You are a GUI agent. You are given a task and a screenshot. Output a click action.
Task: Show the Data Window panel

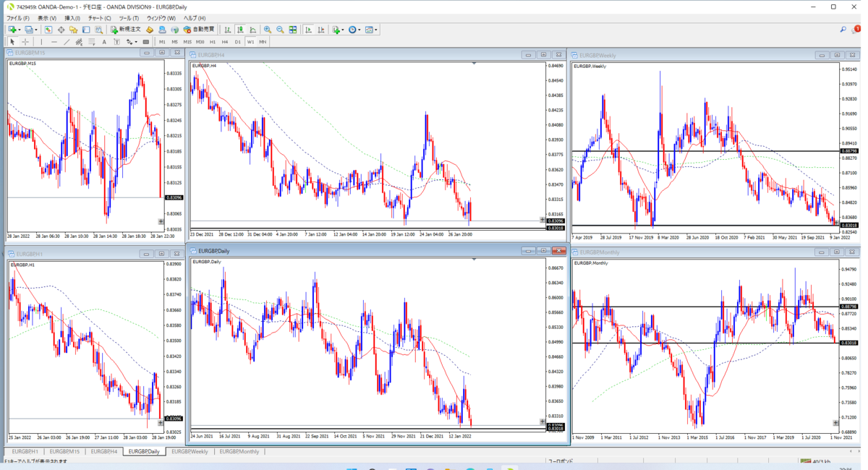click(61, 30)
